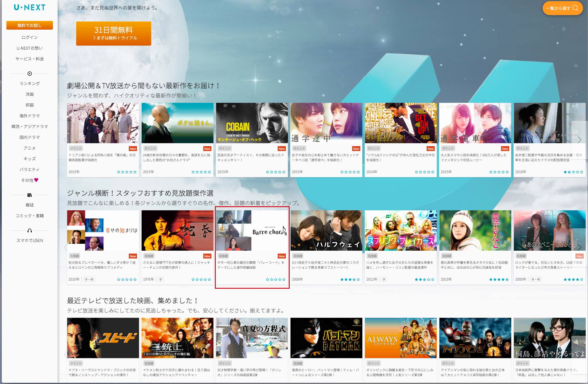Image resolution: width=588 pixels, height=384 pixels.
Task: Click the headphones music icon in sidebar
Action: click(30, 231)
